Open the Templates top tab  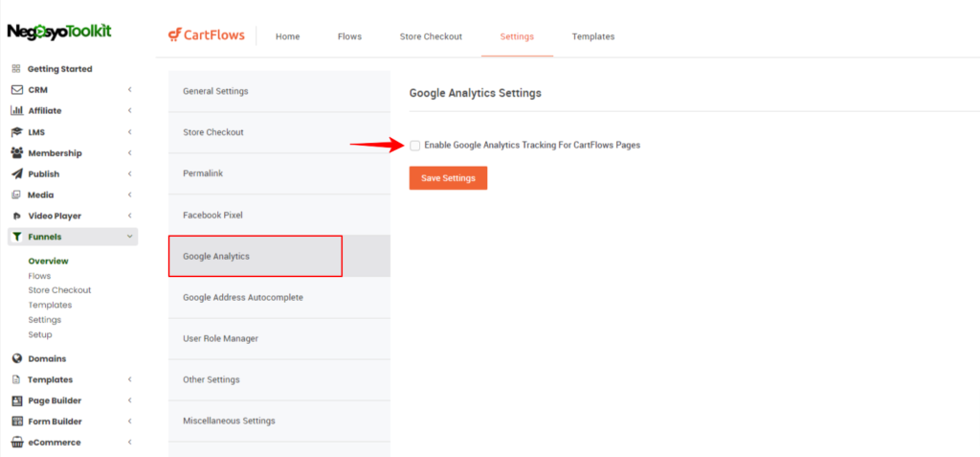click(x=593, y=36)
